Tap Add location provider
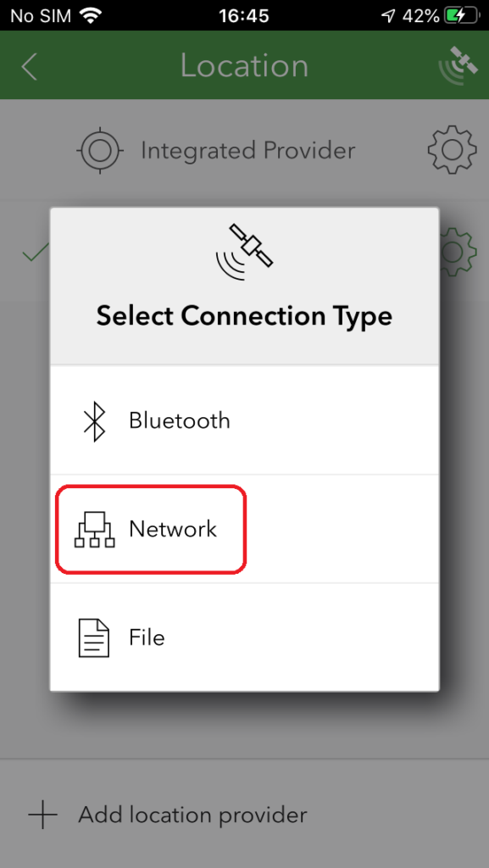 [192, 815]
